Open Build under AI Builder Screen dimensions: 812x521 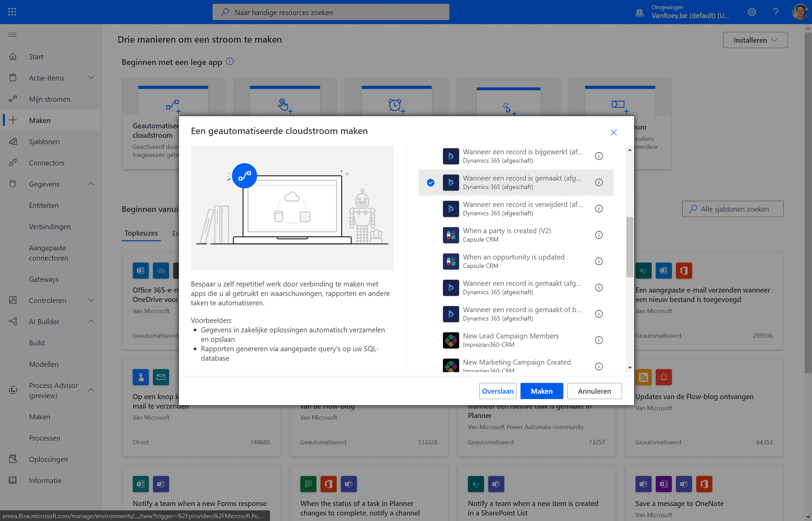tap(37, 343)
